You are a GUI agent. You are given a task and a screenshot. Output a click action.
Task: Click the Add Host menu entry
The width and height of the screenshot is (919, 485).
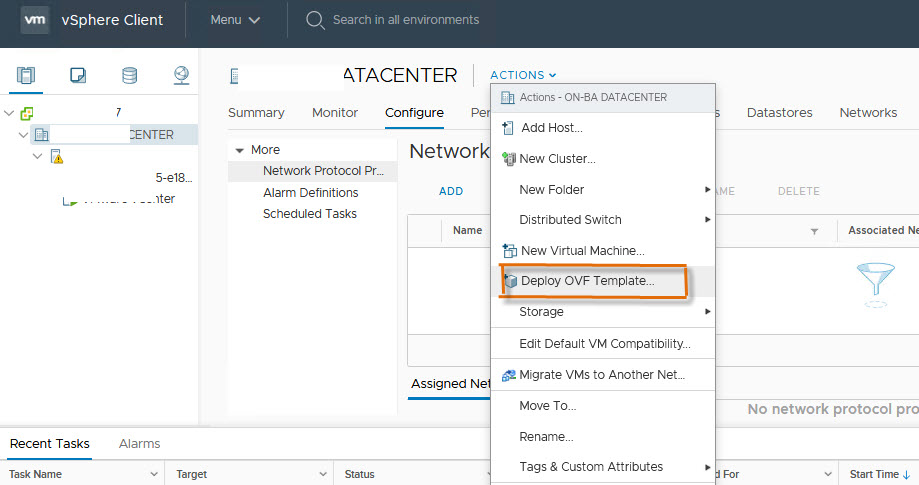click(x=551, y=128)
